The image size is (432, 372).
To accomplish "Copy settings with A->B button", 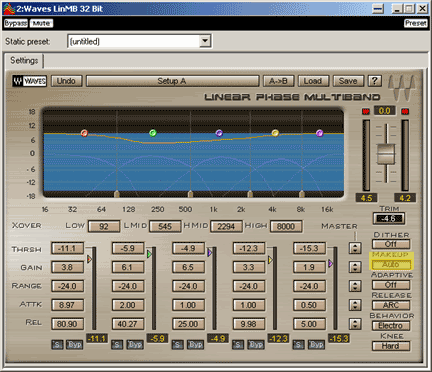I will 278,81.
